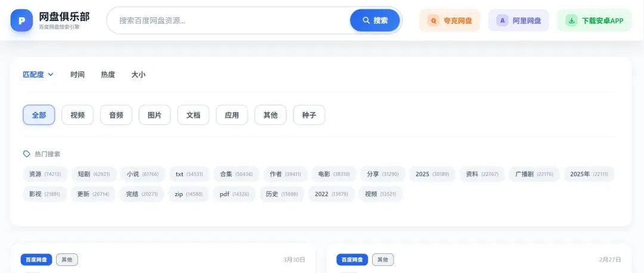Click the 3月30日 date text
This screenshot has height=273, width=644.
tap(294, 259)
